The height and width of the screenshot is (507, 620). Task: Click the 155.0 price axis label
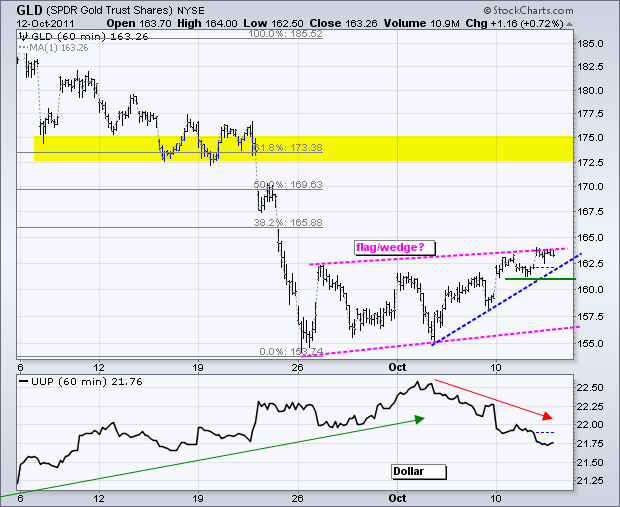[x=590, y=343]
